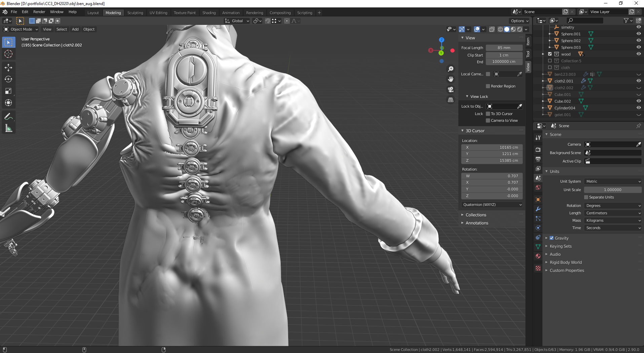Select the Annotate pencil tool
This screenshot has width=644, height=353.
[8, 117]
